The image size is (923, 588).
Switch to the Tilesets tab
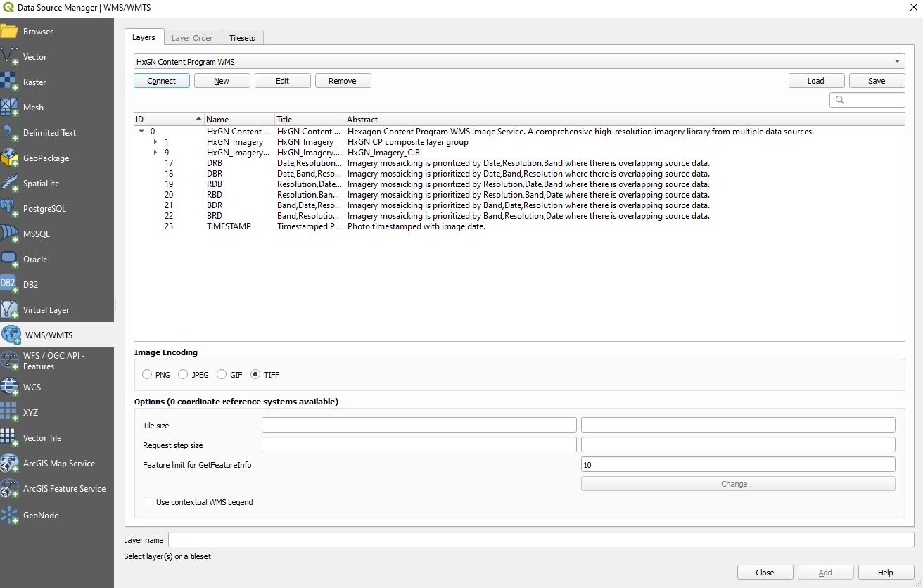coord(242,38)
